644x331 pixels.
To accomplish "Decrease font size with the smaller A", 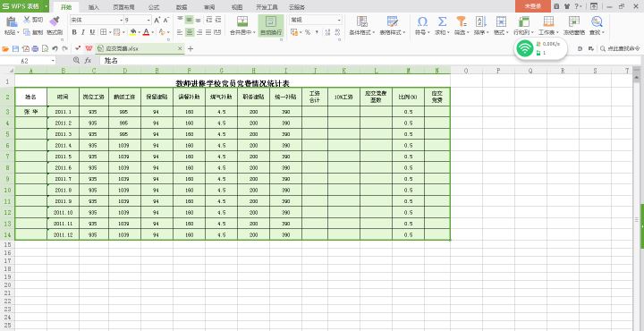I will [x=166, y=20].
